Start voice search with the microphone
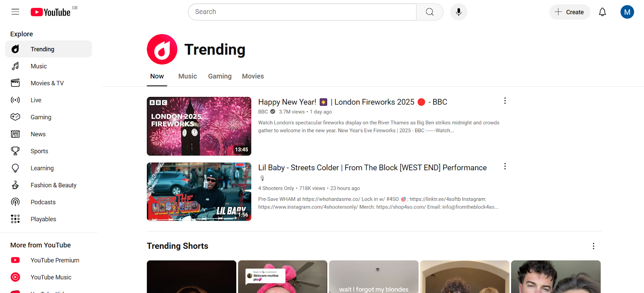This screenshot has width=644, height=293. (458, 12)
